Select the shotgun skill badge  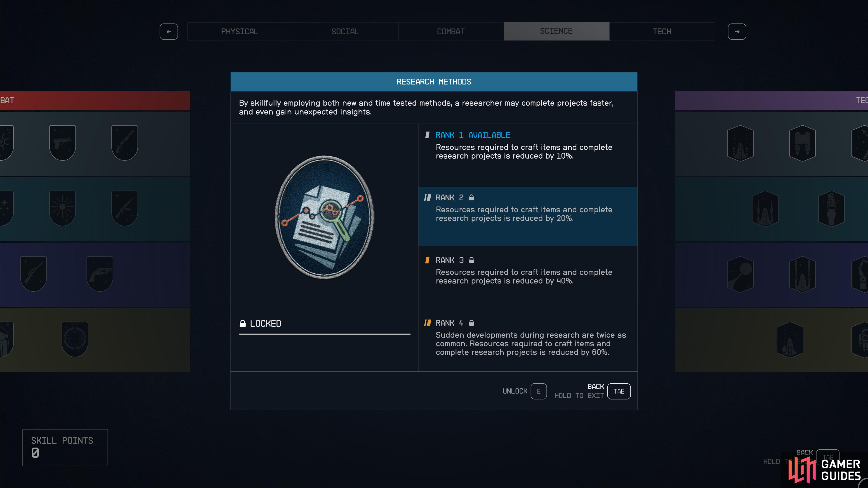click(124, 143)
